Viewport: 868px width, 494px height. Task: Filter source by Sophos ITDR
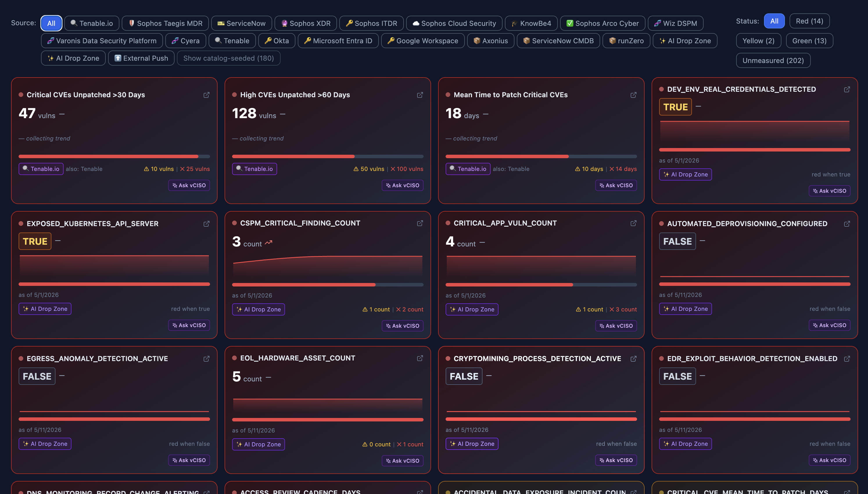pyautogui.click(x=371, y=23)
